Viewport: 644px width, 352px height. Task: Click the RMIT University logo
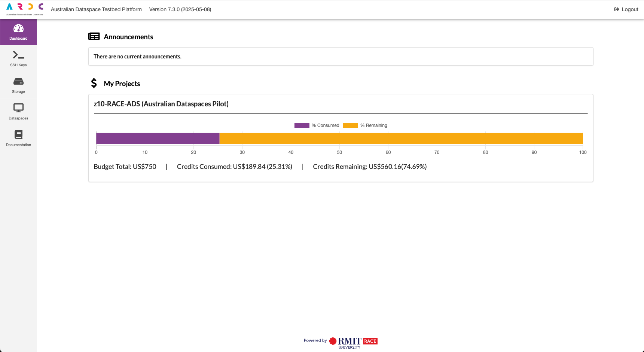tap(345, 342)
